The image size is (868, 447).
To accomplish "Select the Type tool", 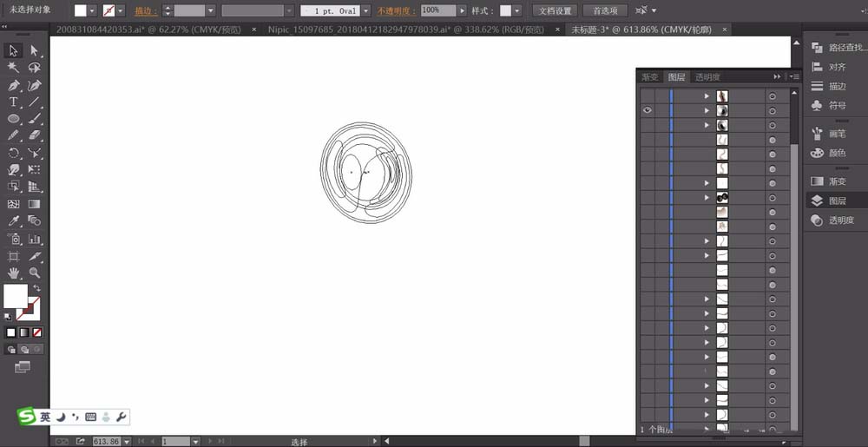I will [x=13, y=102].
